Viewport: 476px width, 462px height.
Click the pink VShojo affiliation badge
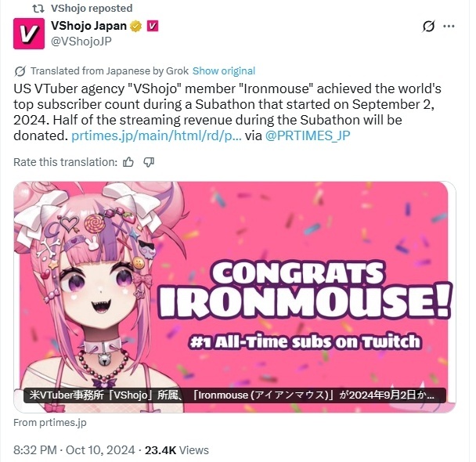point(153,26)
